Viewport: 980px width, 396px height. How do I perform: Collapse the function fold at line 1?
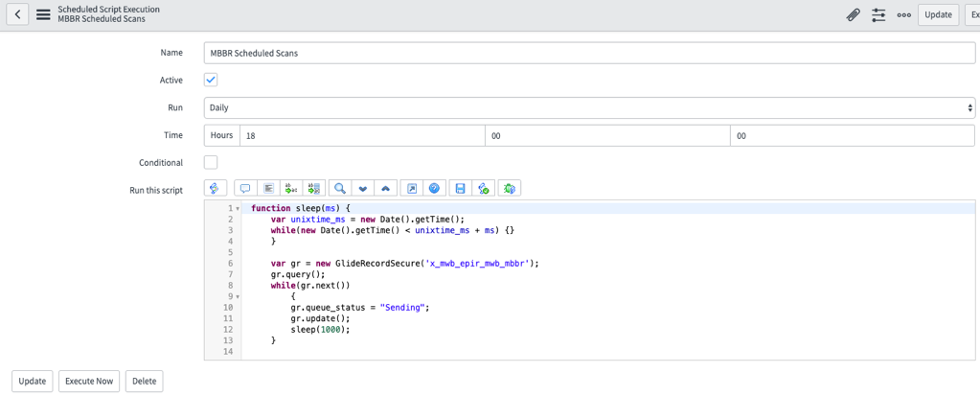238,208
